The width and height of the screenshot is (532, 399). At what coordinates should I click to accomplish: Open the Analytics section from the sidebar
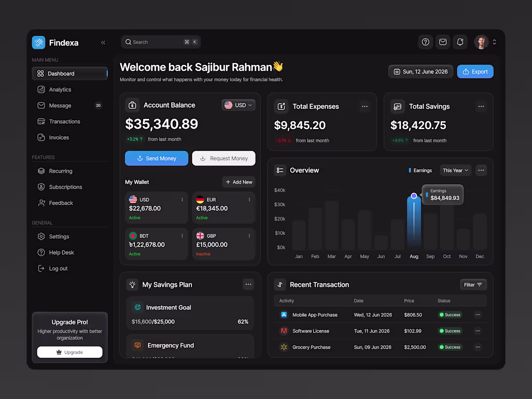[60, 89]
